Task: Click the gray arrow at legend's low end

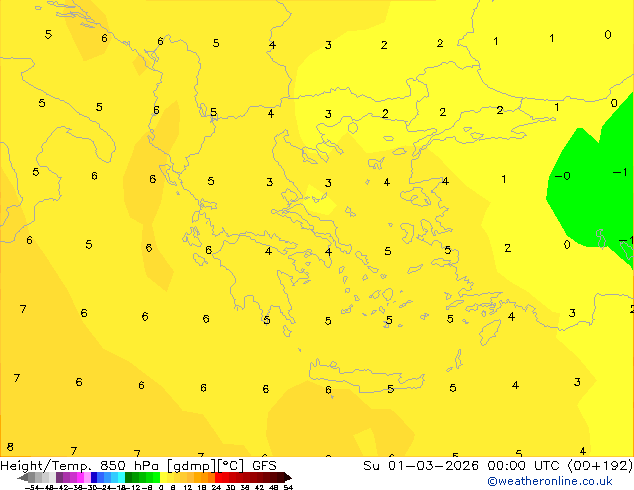Action: [23, 478]
